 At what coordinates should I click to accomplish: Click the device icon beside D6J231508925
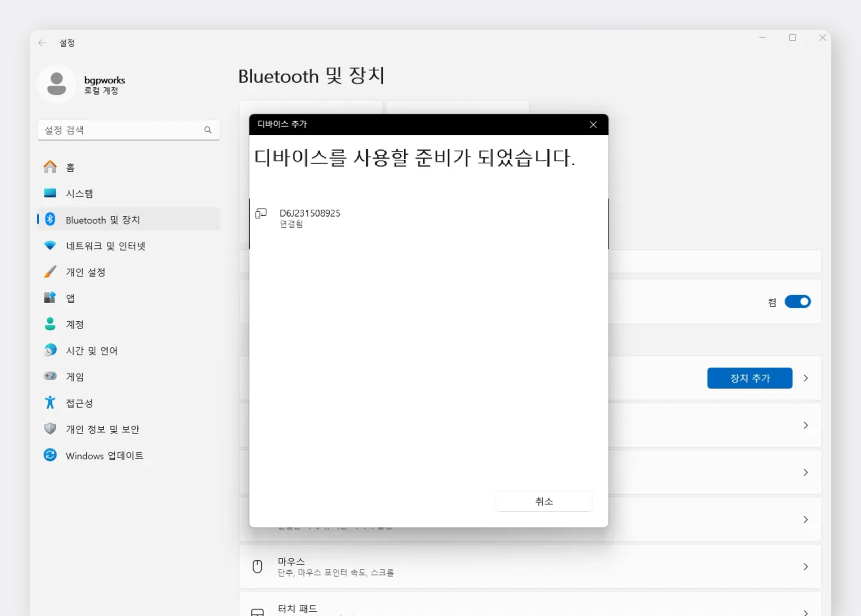pos(261,213)
